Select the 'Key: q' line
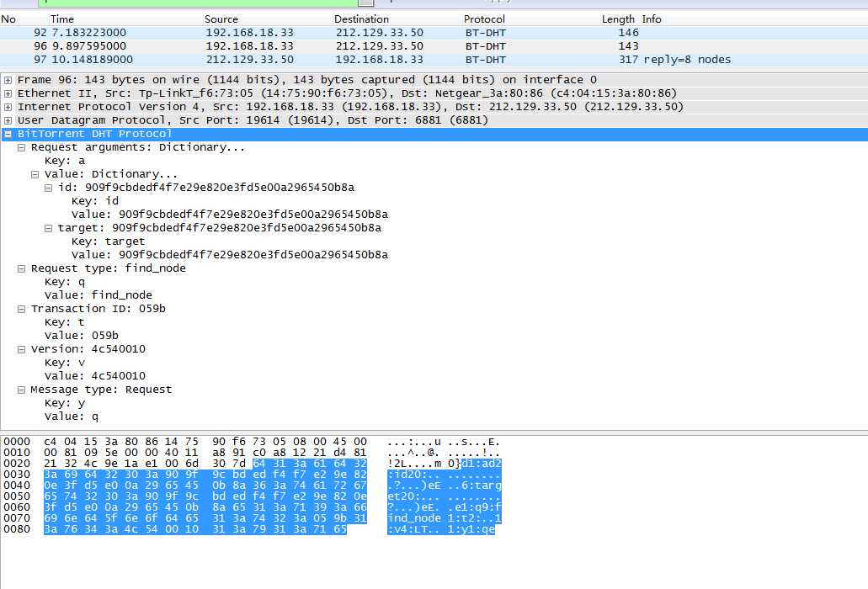This screenshot has width=868, height=589. (65, 282)
